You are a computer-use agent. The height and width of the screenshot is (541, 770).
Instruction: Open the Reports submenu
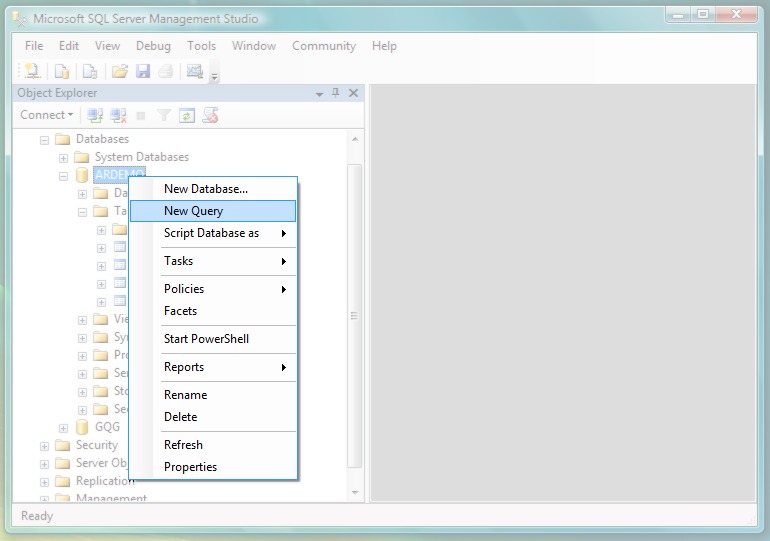click(x=213, y=367)
